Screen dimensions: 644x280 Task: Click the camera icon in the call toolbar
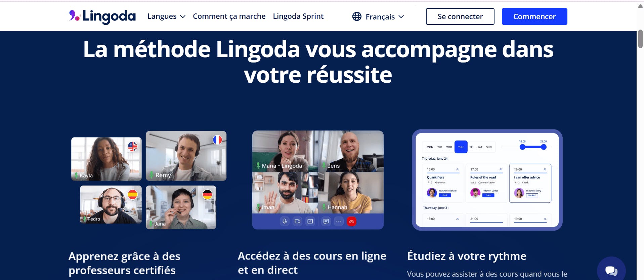[x=297, y=222]
